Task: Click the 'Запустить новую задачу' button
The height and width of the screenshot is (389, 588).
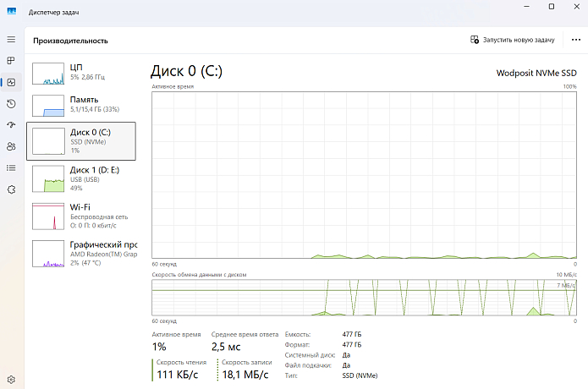Action: coord(513,40)
